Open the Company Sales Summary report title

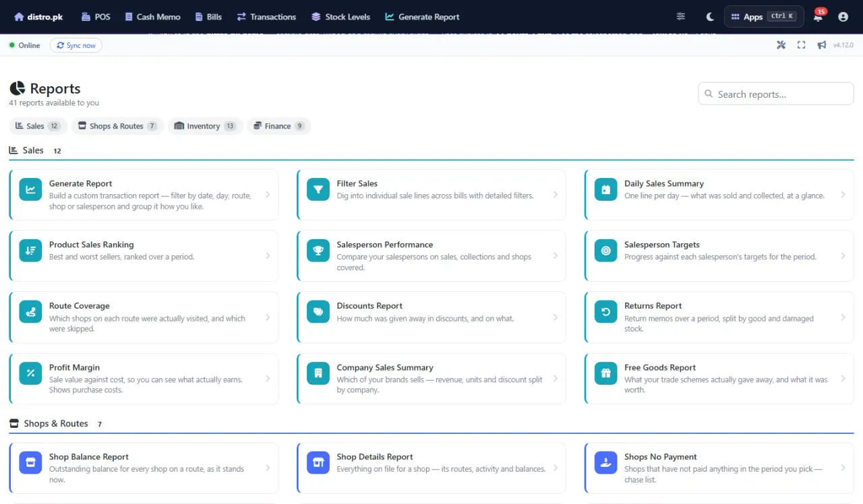(385, 368)
